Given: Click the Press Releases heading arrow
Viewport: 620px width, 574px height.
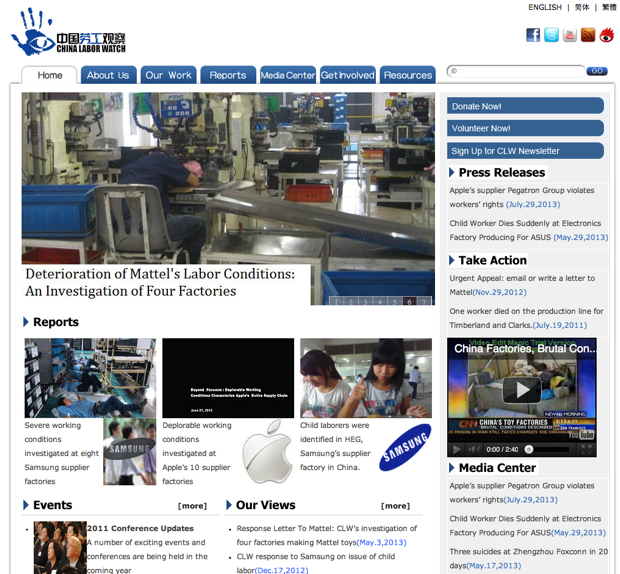Looking at the screenshot, I should (x=452, y=172).
